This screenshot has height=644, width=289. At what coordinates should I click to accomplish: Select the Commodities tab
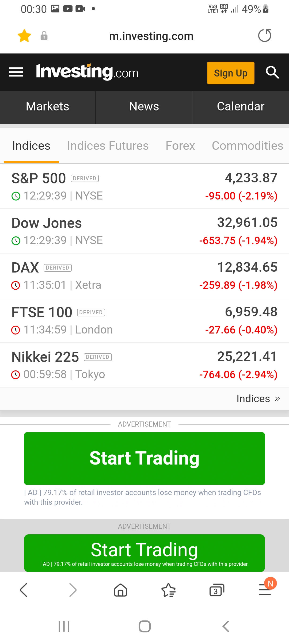(248, 146)
